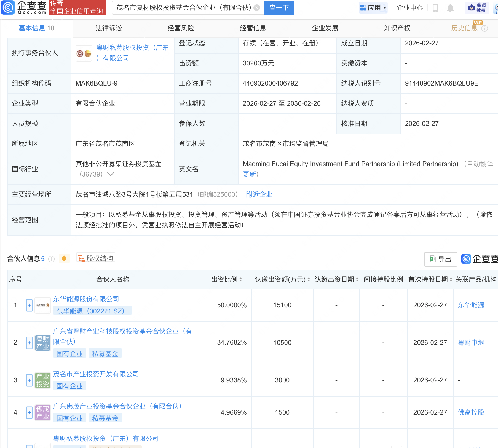Click the mobile phone icon in the top bar

click(x=436, y=8)
